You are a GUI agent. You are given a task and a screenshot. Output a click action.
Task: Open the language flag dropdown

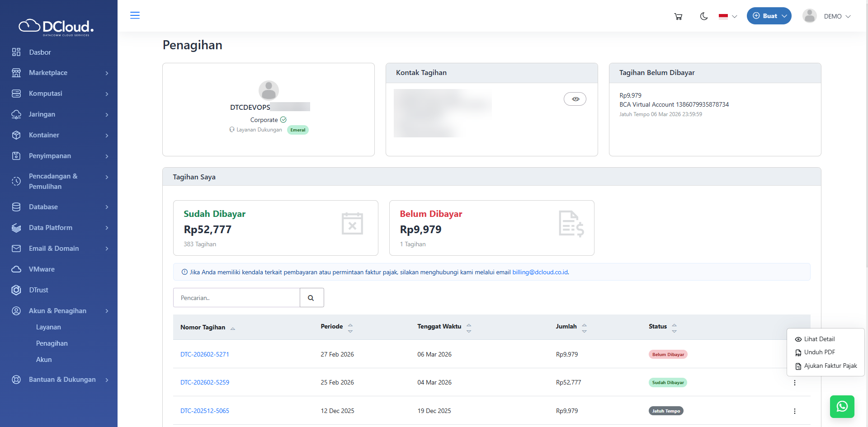pyautogui.click(x=727, y=16)
